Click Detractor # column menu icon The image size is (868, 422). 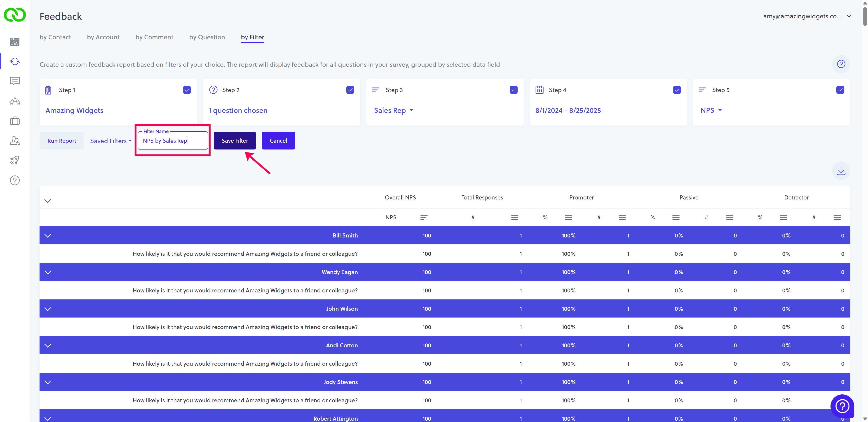tap(837, 217)
